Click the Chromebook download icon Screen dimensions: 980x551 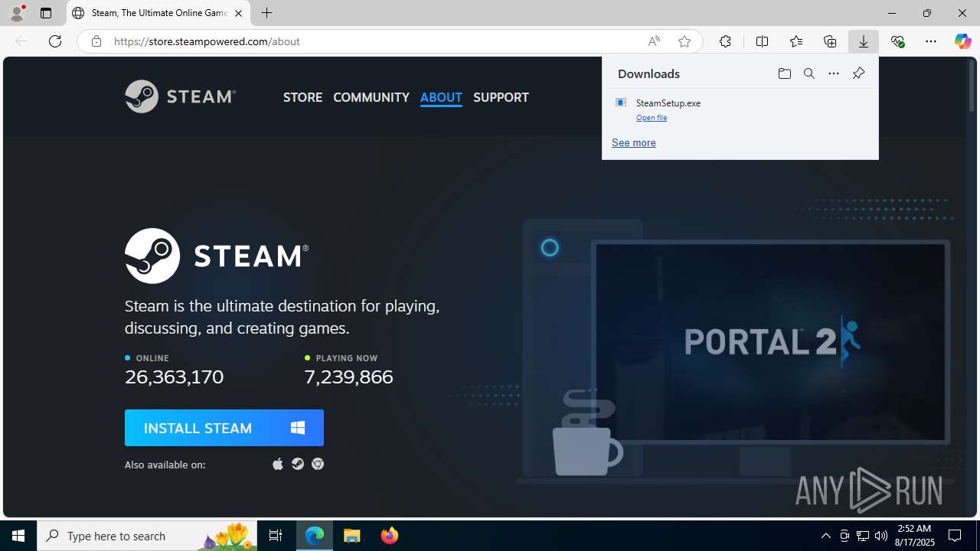pyautogui.click(x=318, y=464)
